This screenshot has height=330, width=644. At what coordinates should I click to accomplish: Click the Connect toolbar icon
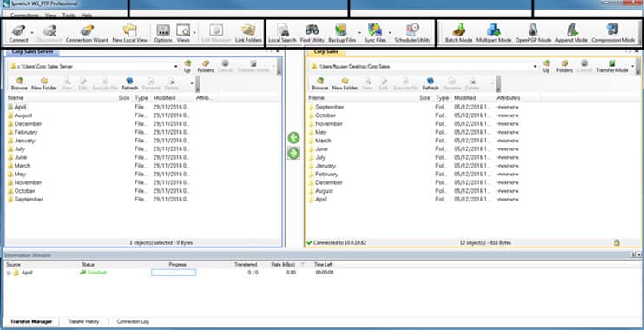tap(18, 33)
